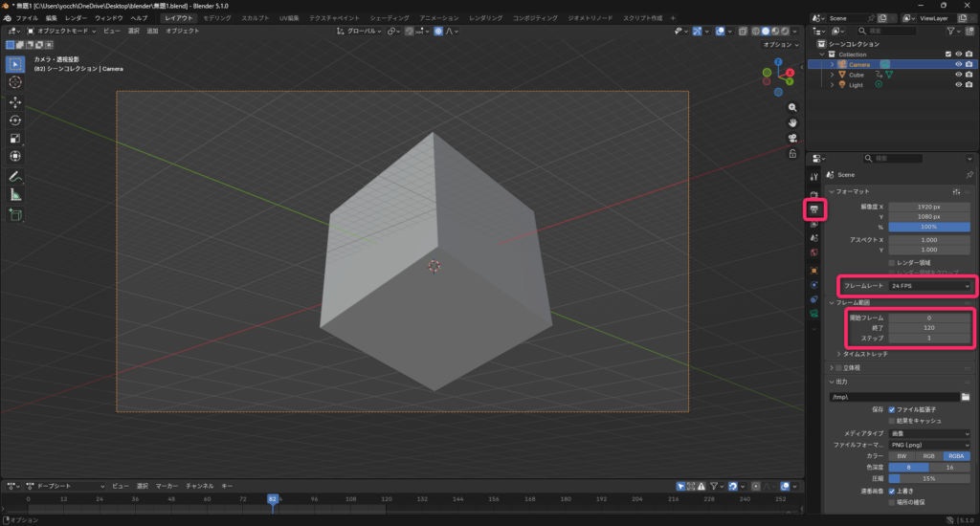Select the Rotate tool
980x526 pixels.
pyautogui.click(x=15, y=120)
